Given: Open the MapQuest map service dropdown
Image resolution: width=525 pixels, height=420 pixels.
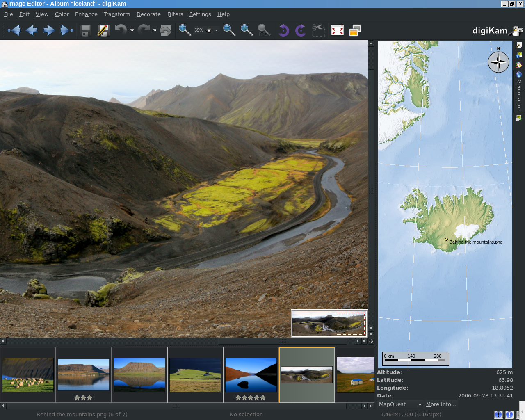Looking at the screenshot, I should pos(400,404).
